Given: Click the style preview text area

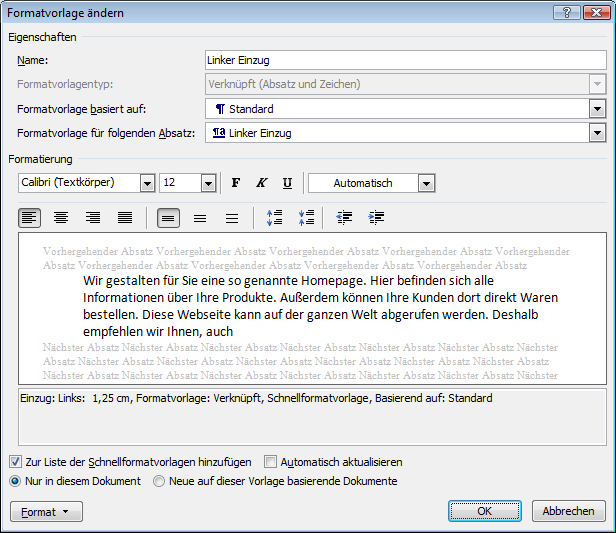Looking at the screenshot, I should click(312, 308).
